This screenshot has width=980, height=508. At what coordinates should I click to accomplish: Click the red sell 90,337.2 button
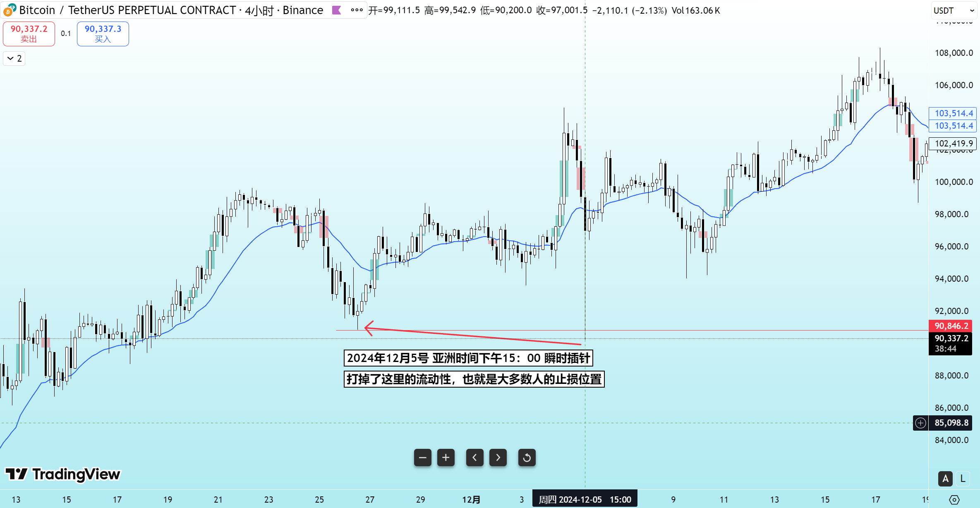click(29, 34)
